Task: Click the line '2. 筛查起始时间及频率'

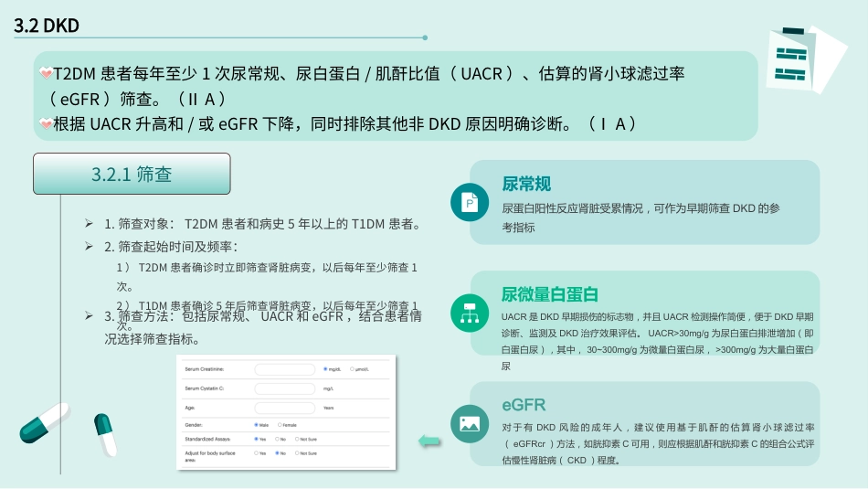Action: click(x=171, y=247)
